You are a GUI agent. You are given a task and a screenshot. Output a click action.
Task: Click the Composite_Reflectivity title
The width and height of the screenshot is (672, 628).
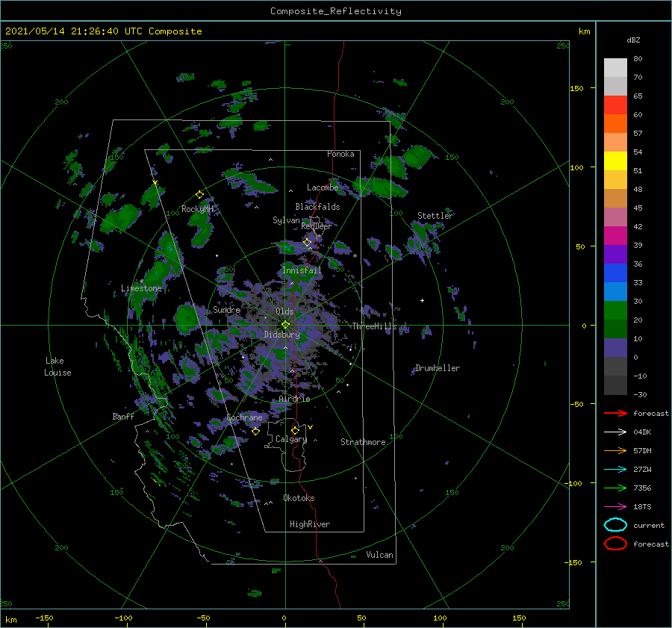click(336, 11)
